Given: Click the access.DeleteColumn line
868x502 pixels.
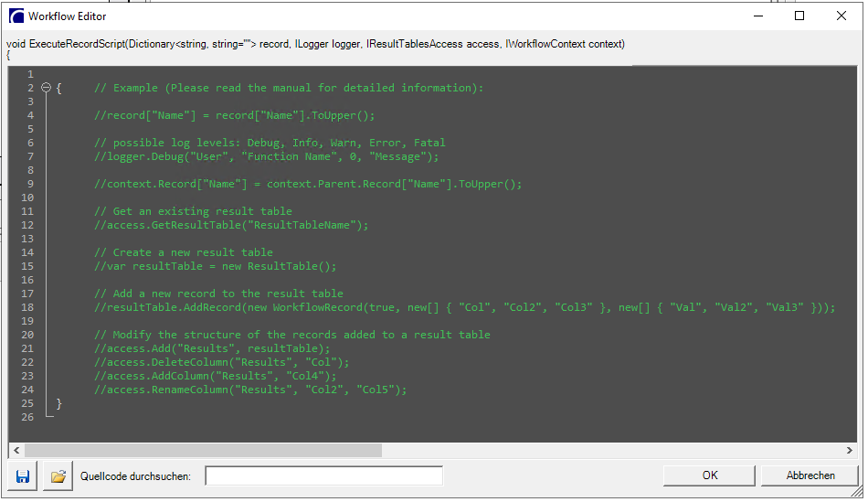Looking at the screenshot, I should 221,362.
